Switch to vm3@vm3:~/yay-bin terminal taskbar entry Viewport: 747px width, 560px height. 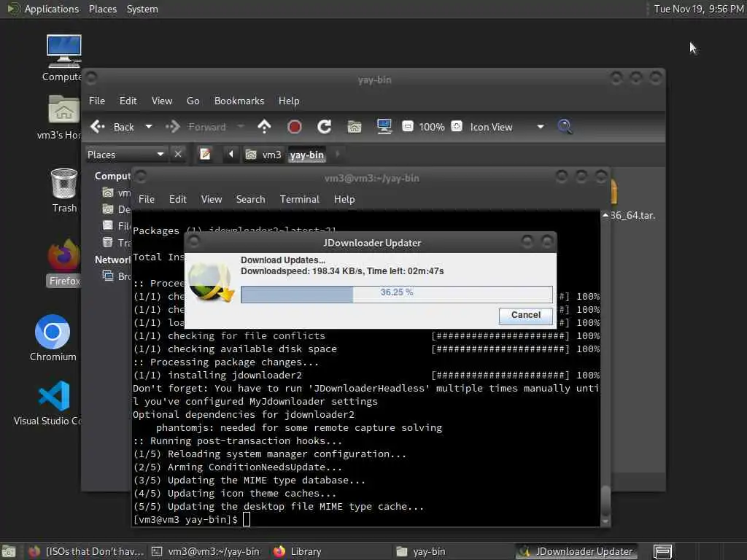206,551
